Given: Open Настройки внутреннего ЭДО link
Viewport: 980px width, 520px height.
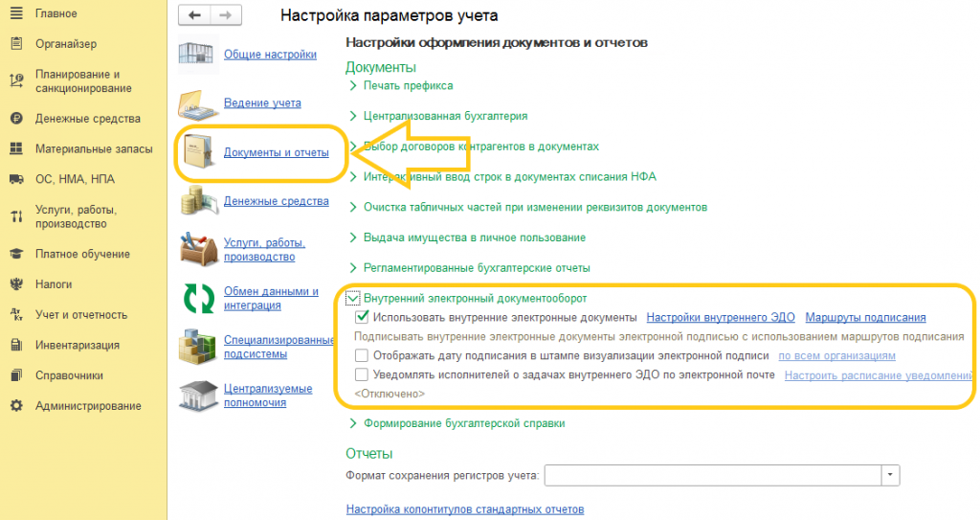Looking at the screenshot, I should click(721, 317).
